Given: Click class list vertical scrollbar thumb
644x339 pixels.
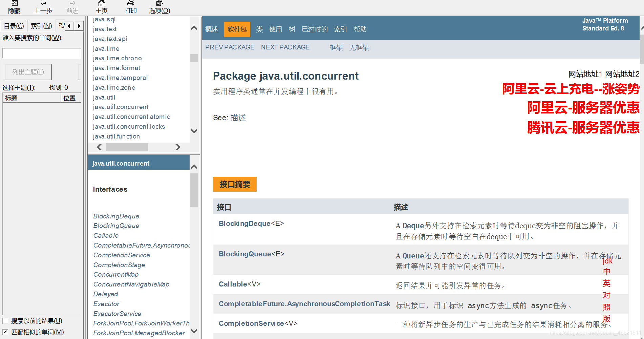Looking at the screenshot, I should [194, 190].
